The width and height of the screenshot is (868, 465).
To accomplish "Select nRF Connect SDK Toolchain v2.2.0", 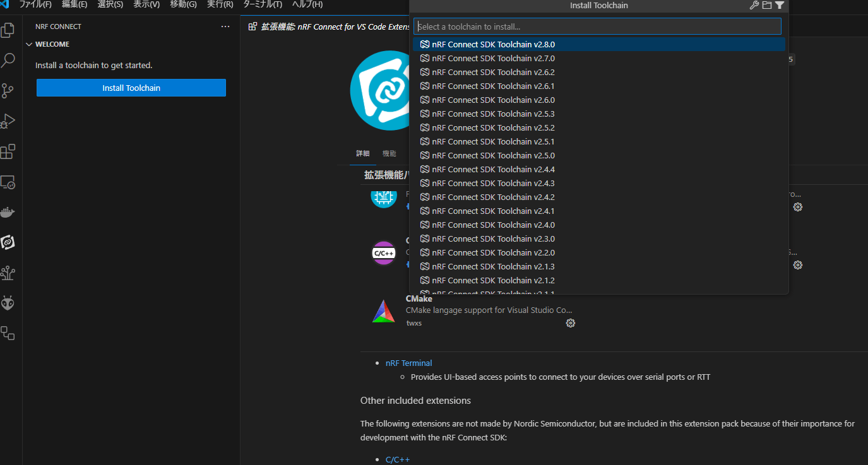I will pyautogui.click(x=598, y=252).
